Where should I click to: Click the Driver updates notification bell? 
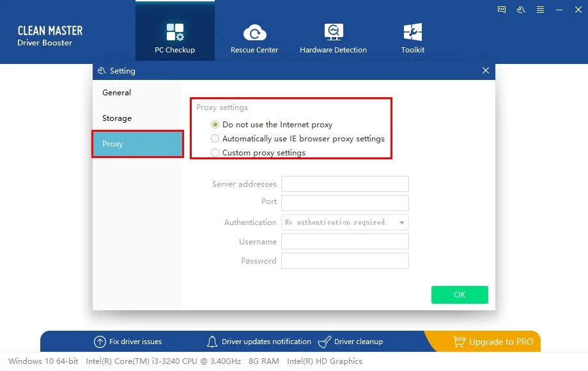(212, 342)
